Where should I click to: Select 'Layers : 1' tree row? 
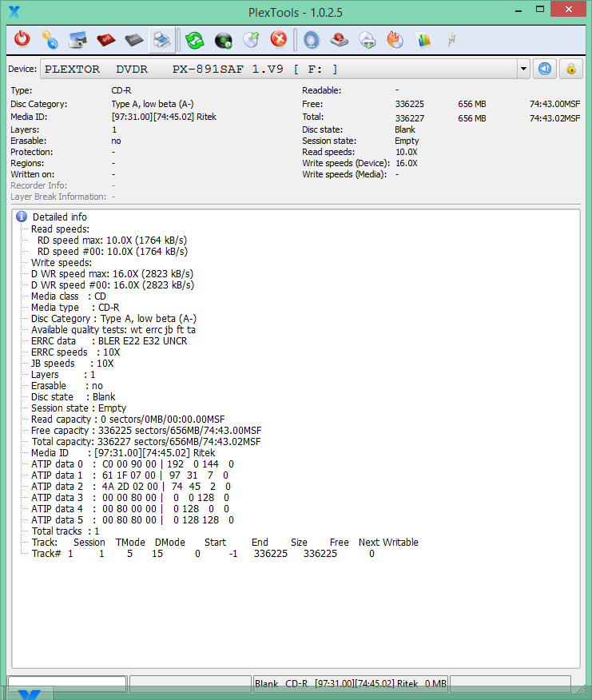(63, 375)
